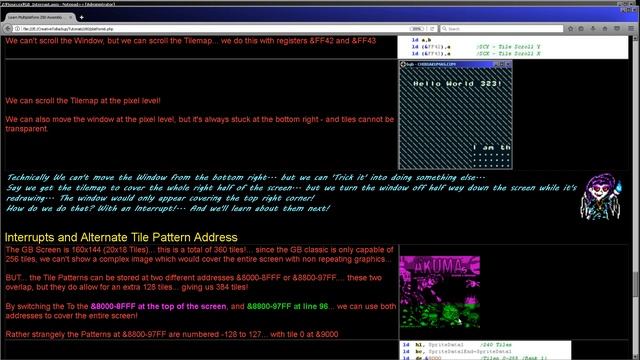Image resolution: width=640 pixels, height=360 pixels.
Task: Click the 'SCY - Tile Scroll Y' code comment
Action: [x=508, y=47]
